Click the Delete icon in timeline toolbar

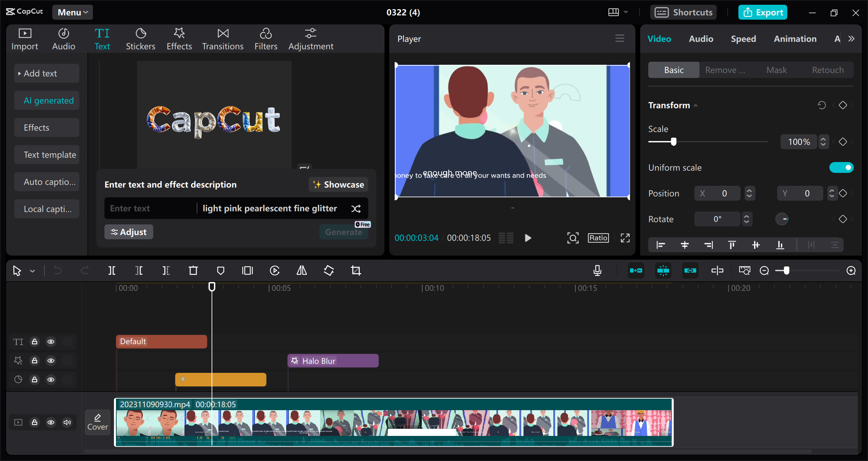[x=193, y=270]
